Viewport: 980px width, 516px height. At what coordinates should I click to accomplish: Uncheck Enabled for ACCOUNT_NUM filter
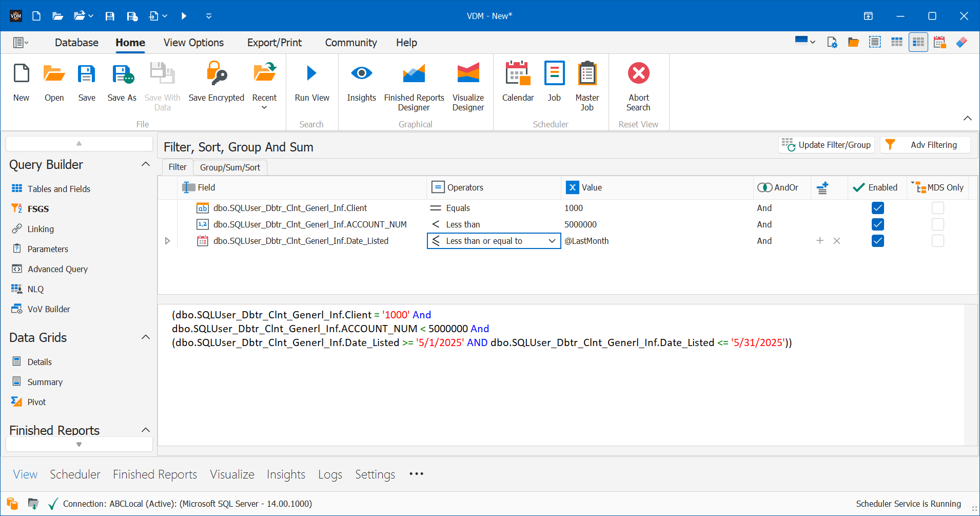[x=877, y=224]
